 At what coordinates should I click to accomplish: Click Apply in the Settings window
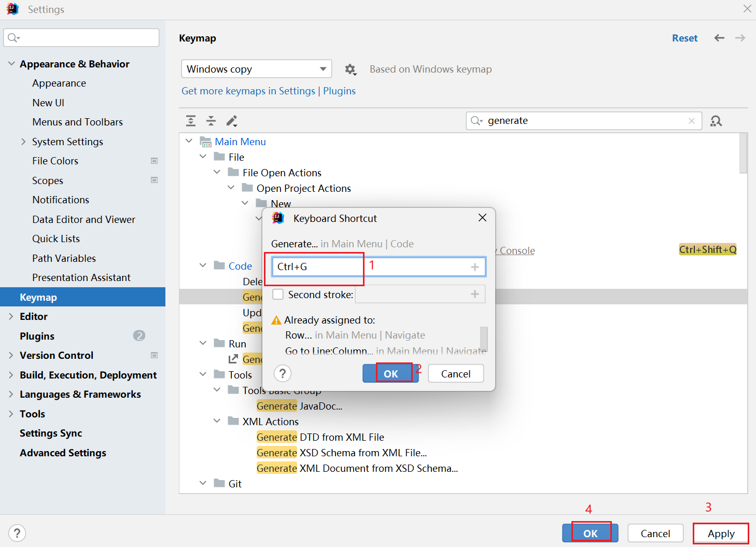[721, 533]
